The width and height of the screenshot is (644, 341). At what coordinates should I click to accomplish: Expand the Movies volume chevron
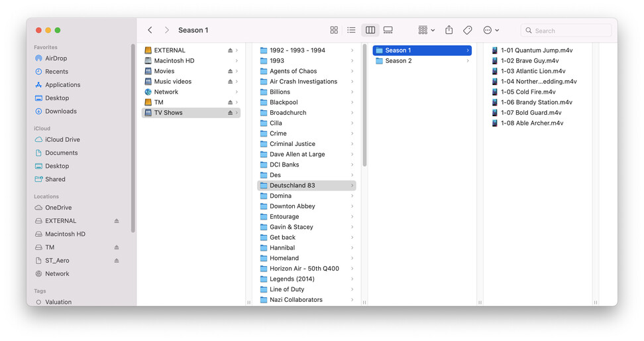[x=237, y=71]
